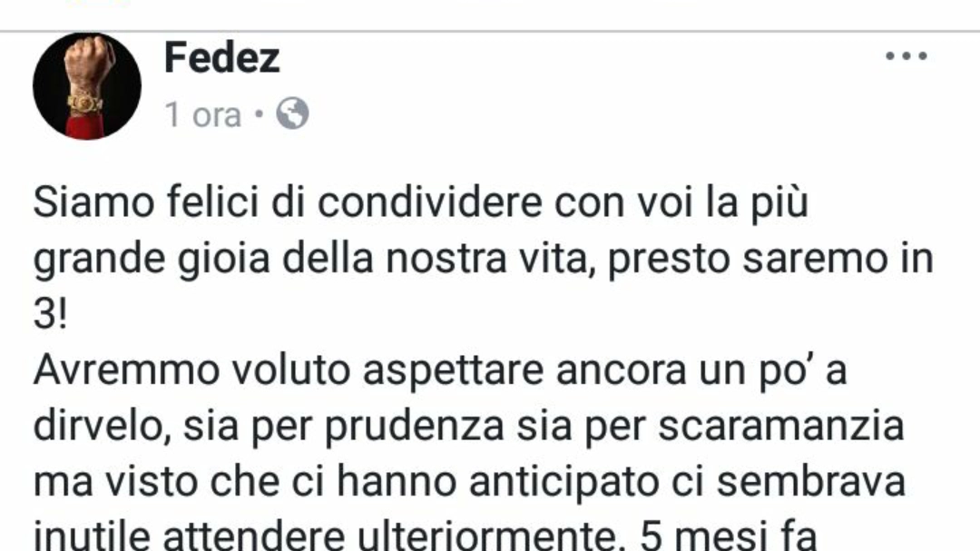Screen dimensions: 980x551
Task: Click the '3!' text line
Action: (x=50, y=314)
